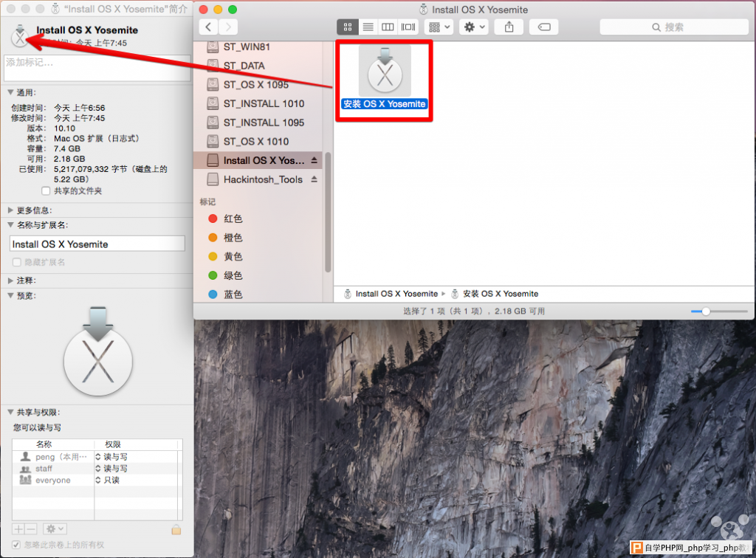
Task: Open the gear action menu
Action: 474,27
